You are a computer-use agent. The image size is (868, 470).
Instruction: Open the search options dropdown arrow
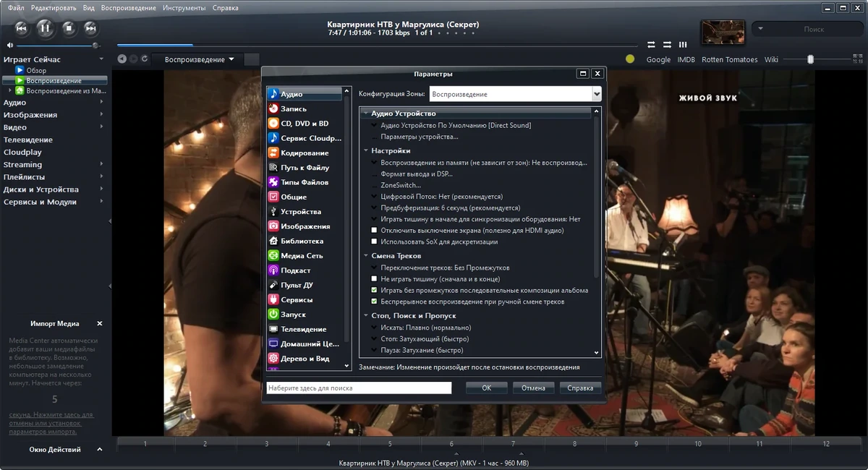coord(760,29)
